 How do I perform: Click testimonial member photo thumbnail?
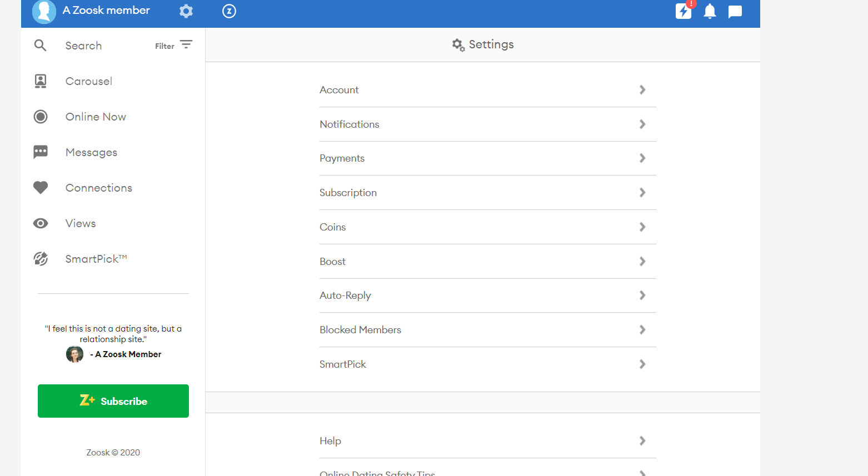(74, 354)
